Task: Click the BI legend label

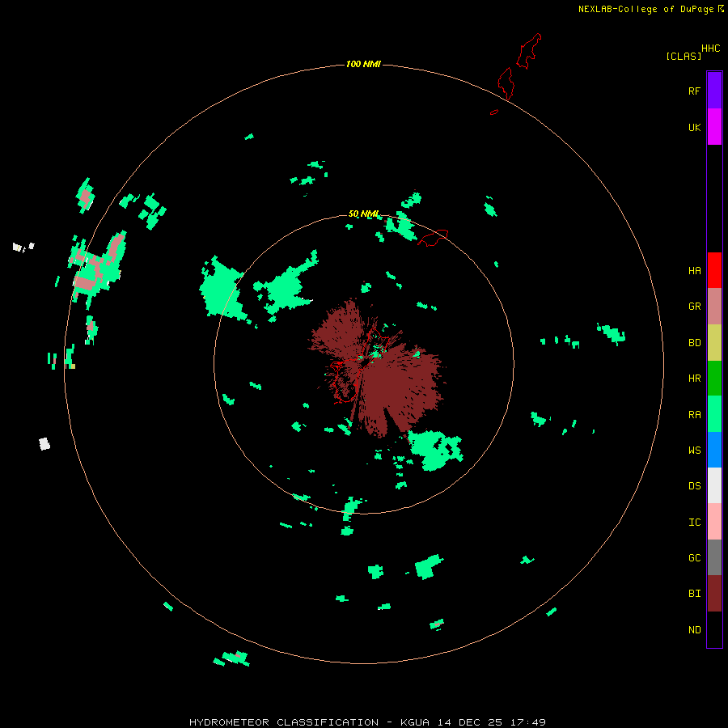Action: [694, 594]
